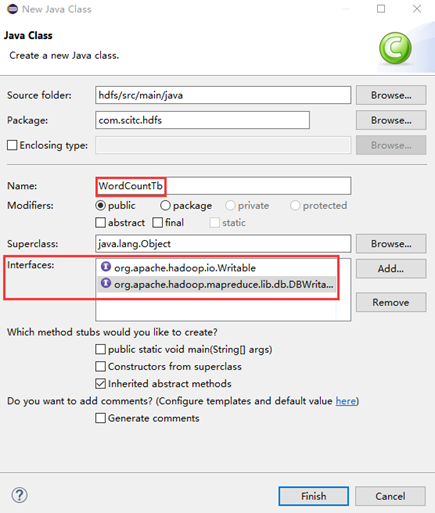The image size is (435, 513).
Task: Click Finish to create the class
Action: click(314, 496)
